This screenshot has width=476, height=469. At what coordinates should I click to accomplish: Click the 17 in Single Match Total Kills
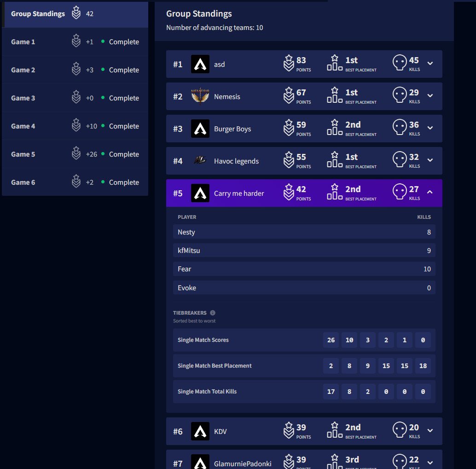(331, 392)
